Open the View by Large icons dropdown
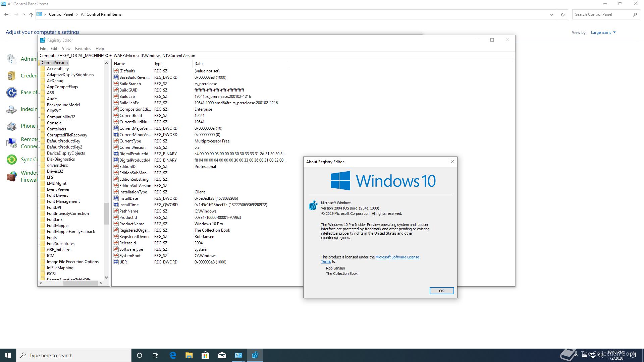This screenshot has width=644, height=362. click(x=603, y=33)
